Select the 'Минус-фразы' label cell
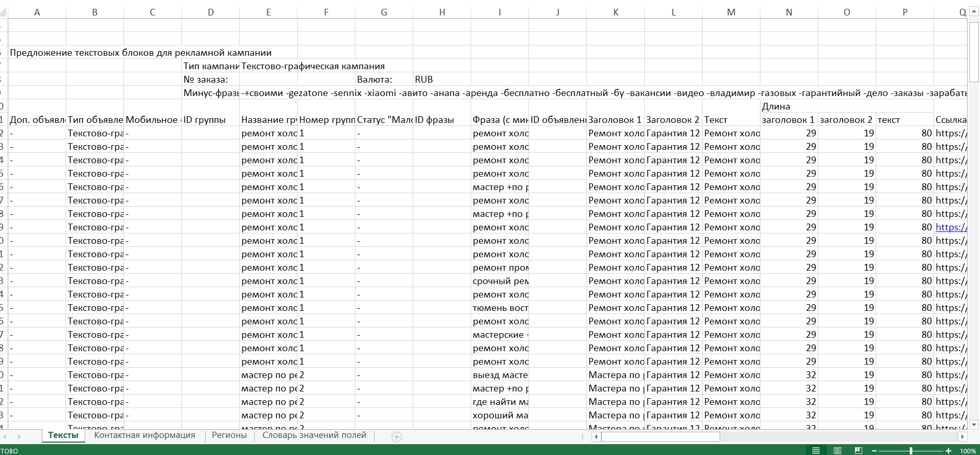This screenshot has width=980, height=455. [211, 93]
